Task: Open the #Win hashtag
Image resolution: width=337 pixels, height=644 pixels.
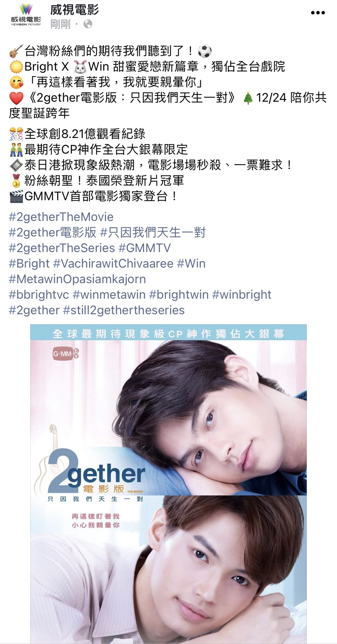Action: [x=191, y=263]
